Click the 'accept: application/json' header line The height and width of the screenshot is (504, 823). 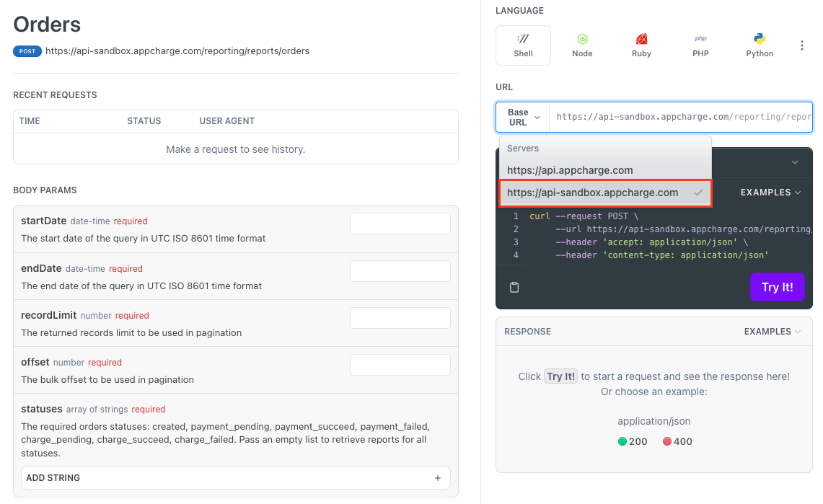tap(651, 242)
